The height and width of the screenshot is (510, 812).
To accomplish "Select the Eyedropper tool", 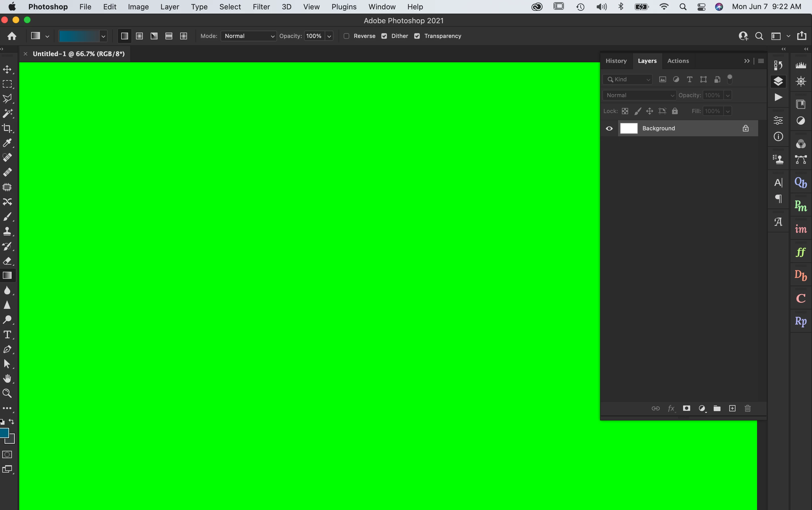I will coord(7,143).
